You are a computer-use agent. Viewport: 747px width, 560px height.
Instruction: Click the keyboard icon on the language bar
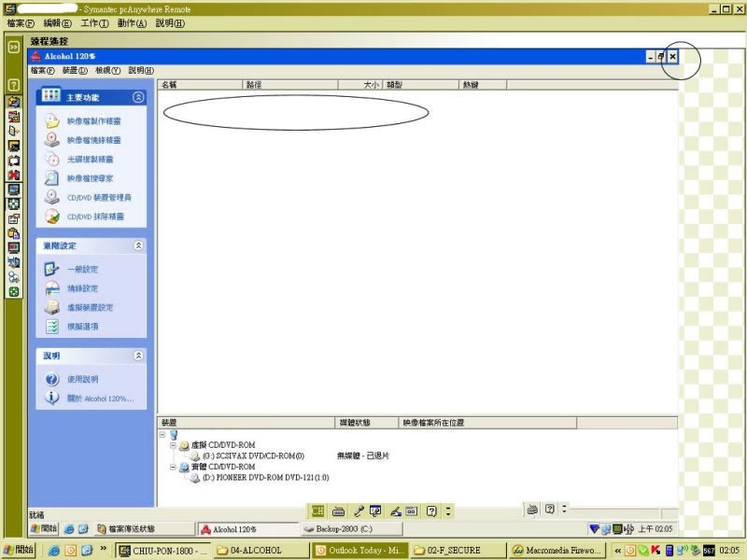[x=338, y=511]
